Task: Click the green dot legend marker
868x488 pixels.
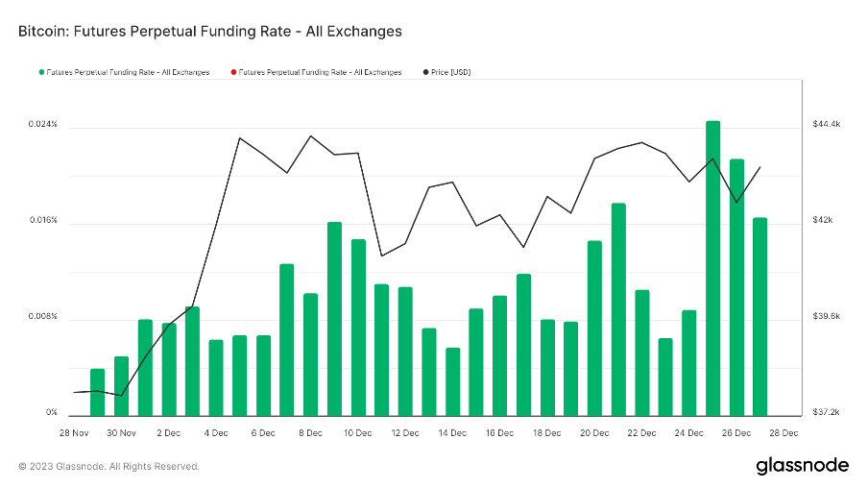Action: tap(41, 72)
